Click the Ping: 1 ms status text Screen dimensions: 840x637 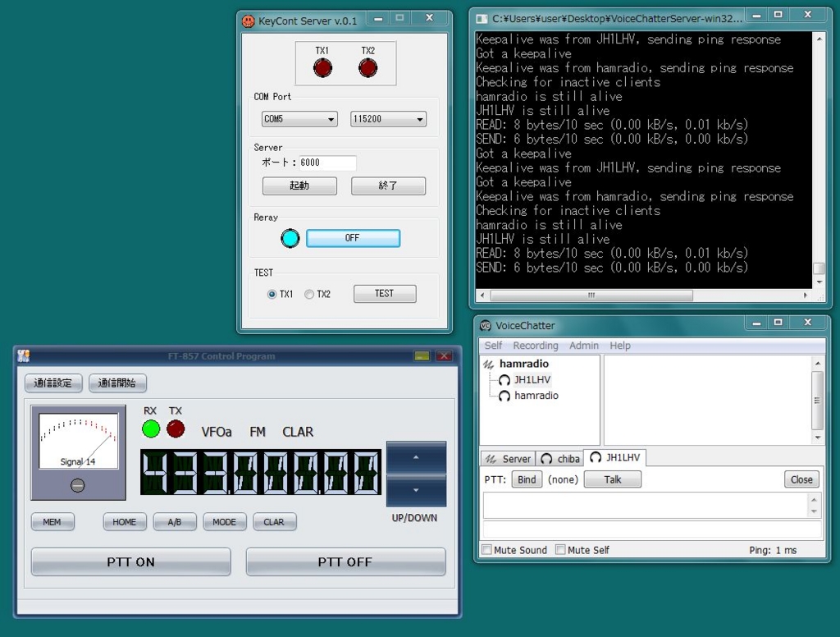773,550
